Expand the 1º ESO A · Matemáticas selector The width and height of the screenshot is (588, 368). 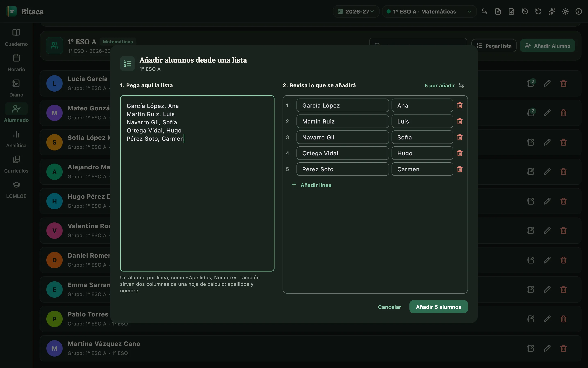tap(429, 11)
